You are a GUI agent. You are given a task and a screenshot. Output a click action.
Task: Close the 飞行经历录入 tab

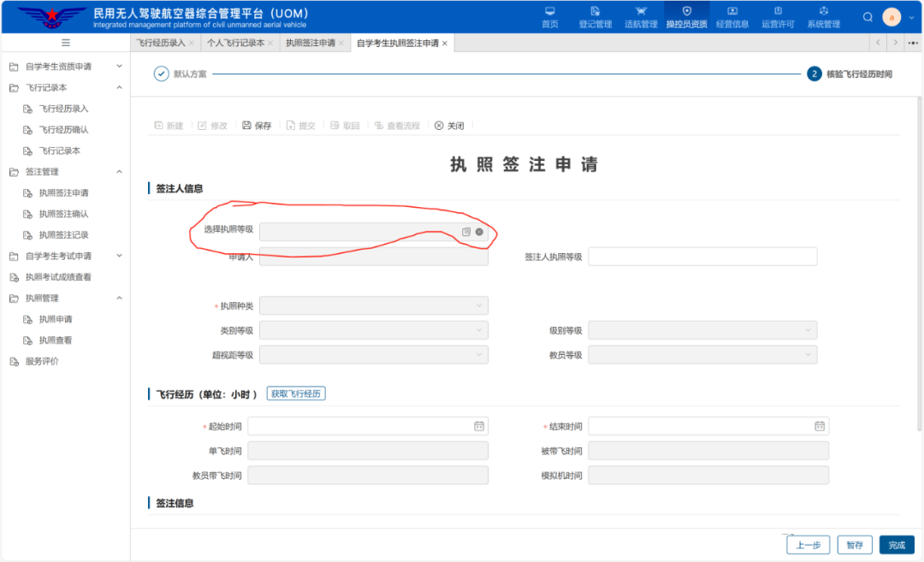(x=192, y=43)
